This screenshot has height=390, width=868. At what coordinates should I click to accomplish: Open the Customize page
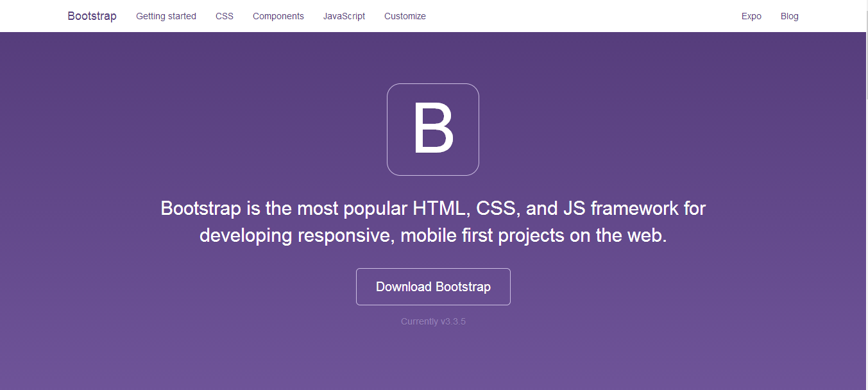[405, 16]
